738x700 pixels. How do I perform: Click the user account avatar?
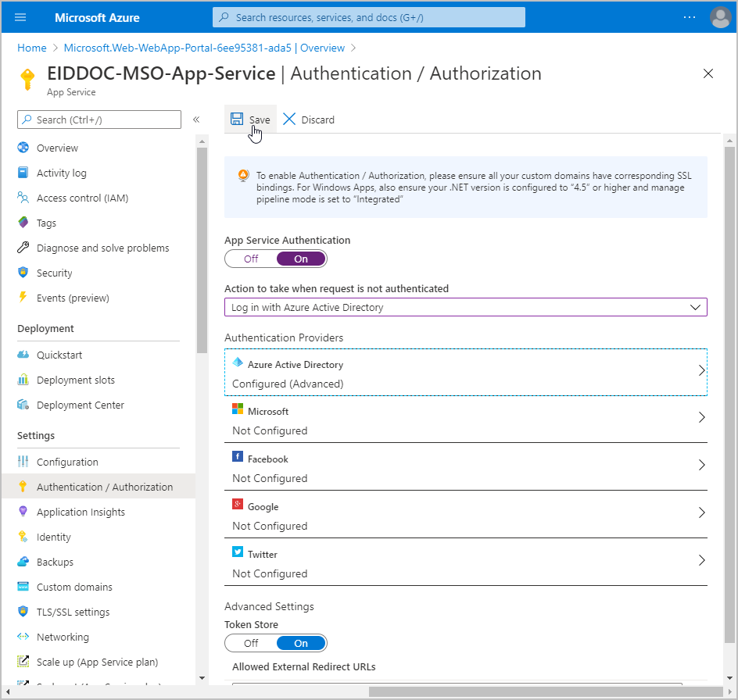pos(720,17)
